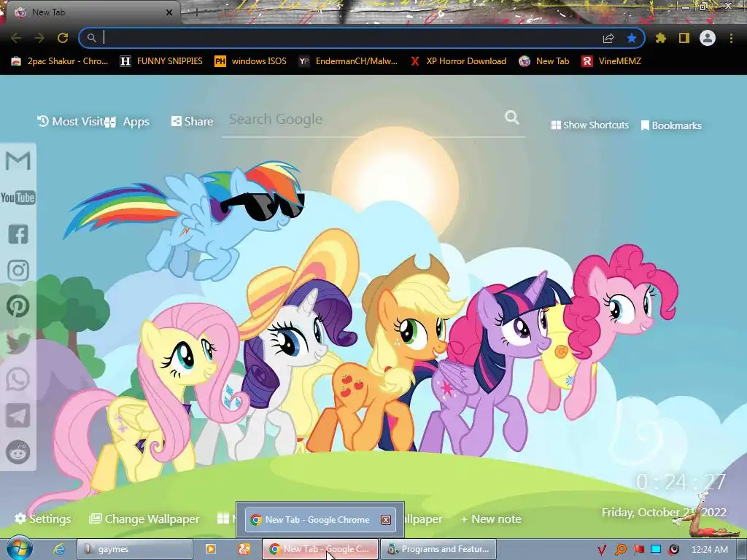The image size is (747, 560).
Task: Open the Chrome profile avatar
Action: (708, 38)
